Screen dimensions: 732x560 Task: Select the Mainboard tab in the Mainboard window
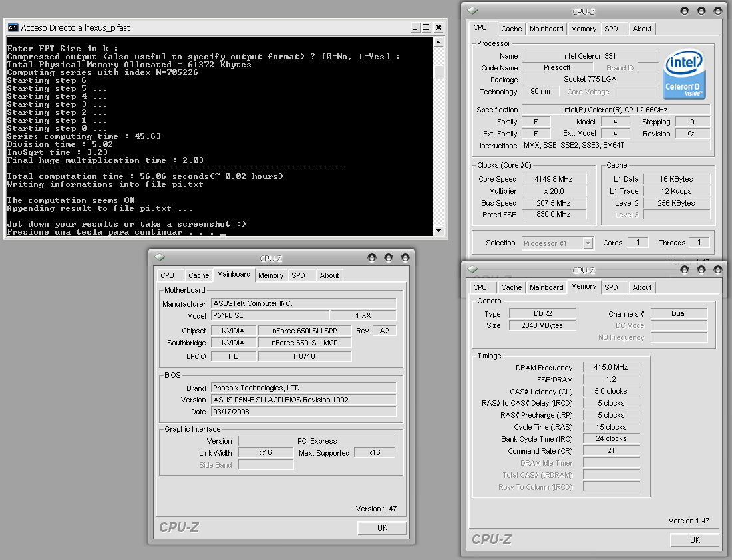click(234, 275)
